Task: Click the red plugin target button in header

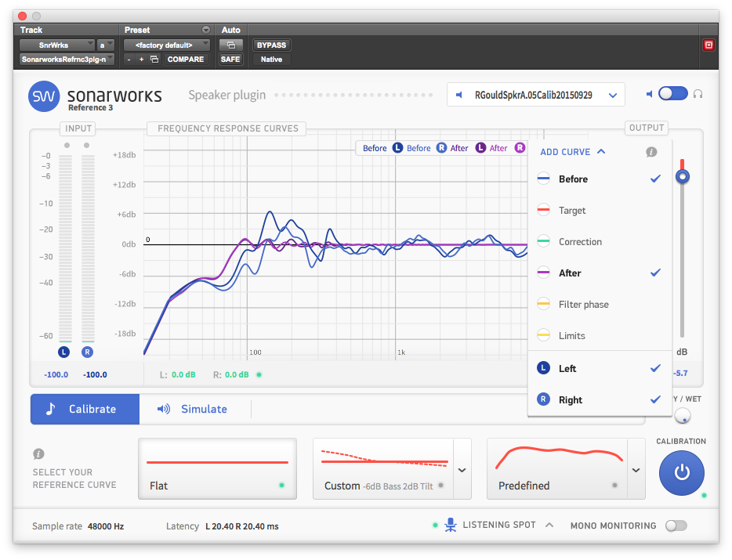Action: point(708,45)
